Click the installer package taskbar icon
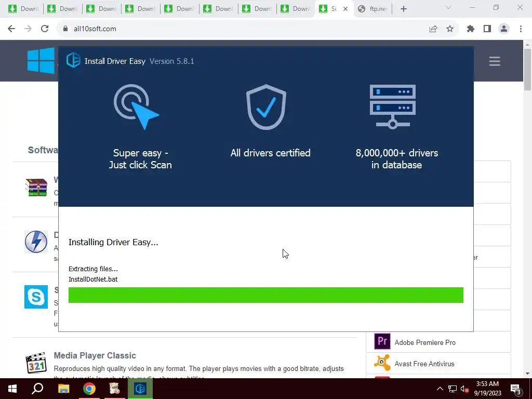 [x=115, y=389]
